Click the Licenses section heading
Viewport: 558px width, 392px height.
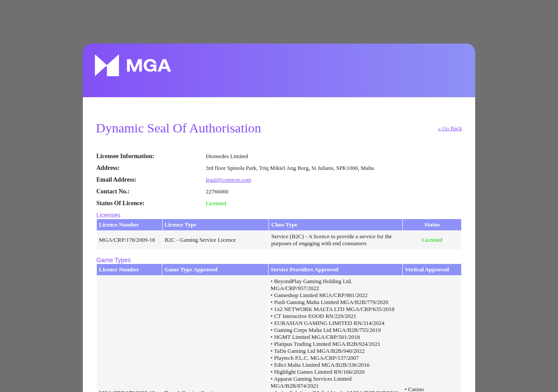click(x=108, y=215)
